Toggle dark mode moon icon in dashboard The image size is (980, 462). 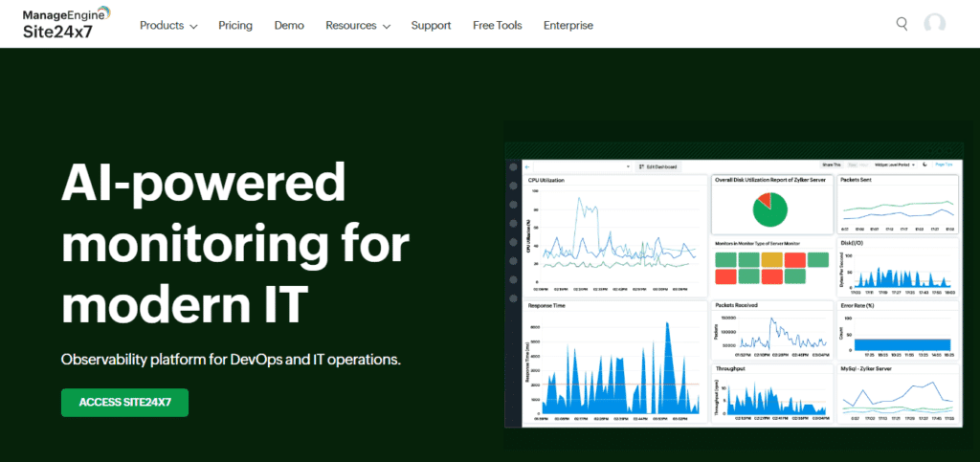coord(924,165)
